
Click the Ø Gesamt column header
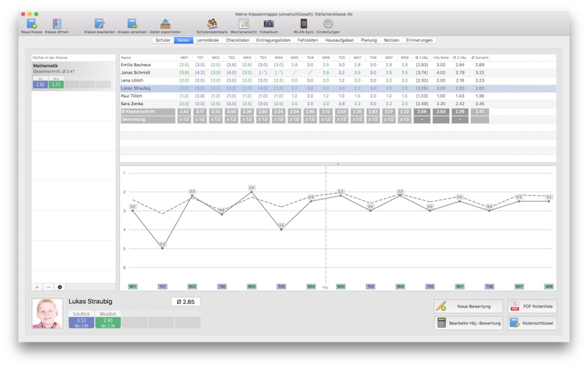tap(480, 58)
